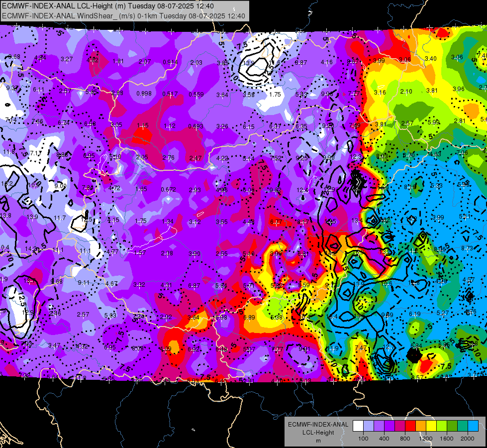
Task: Click the grid value 7.66
Action: [x=37, y=121]
